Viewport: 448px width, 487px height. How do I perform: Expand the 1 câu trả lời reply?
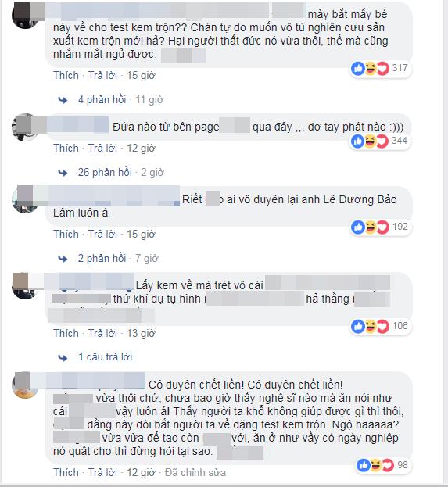pyautogui.click(x=106, y=357)
